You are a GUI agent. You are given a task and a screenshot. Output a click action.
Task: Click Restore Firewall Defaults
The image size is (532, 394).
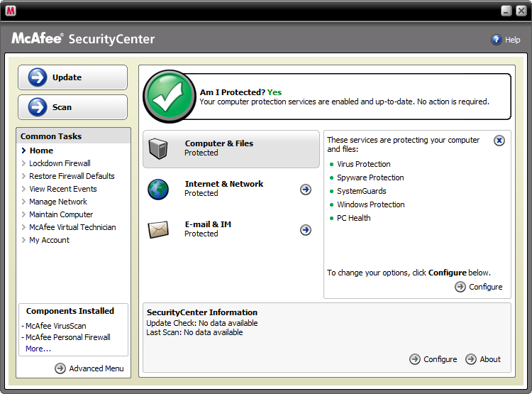(x=72, y=176)
